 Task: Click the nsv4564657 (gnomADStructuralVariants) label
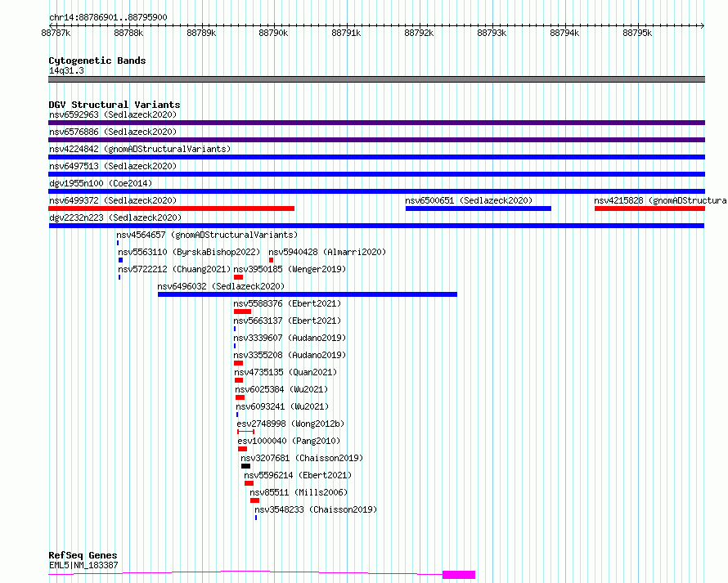point(207,235)
